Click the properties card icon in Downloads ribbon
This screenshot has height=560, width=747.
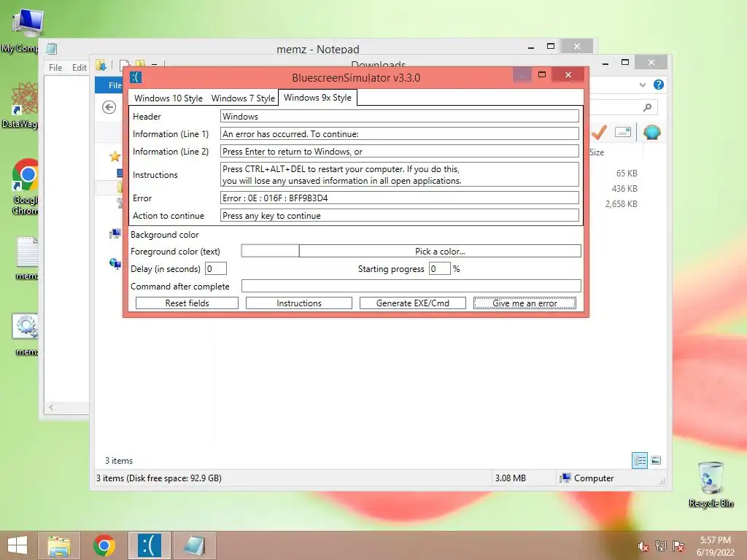623,132
